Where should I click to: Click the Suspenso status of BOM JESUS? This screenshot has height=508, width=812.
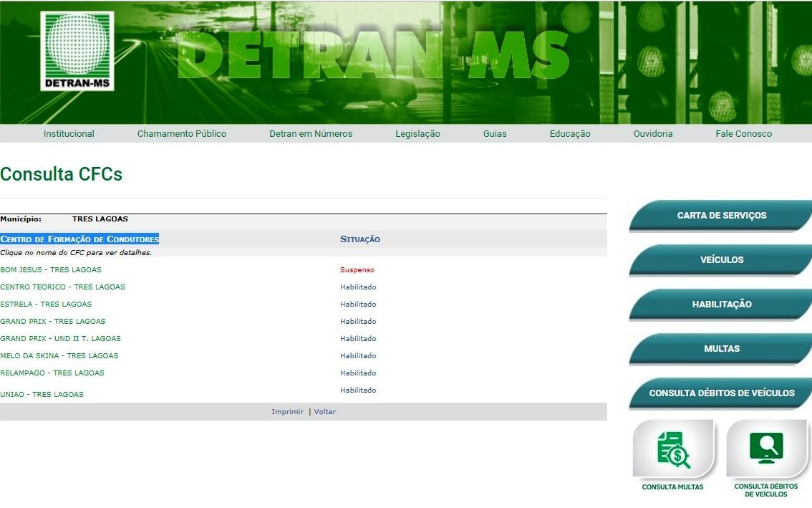357,269
